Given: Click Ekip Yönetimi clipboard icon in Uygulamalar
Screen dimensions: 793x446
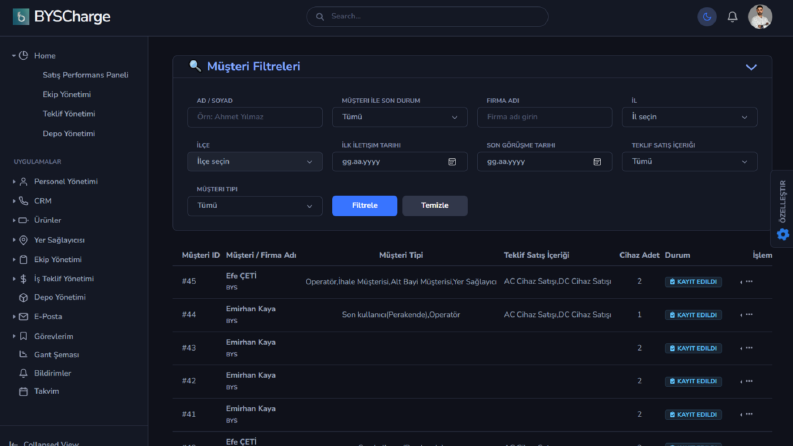Looking at the screenshot, I should [x=23, y=259].
